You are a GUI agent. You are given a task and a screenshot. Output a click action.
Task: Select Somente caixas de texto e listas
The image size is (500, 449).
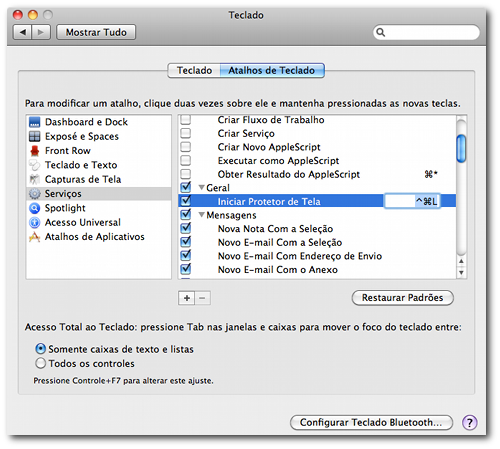coord(40,349)
